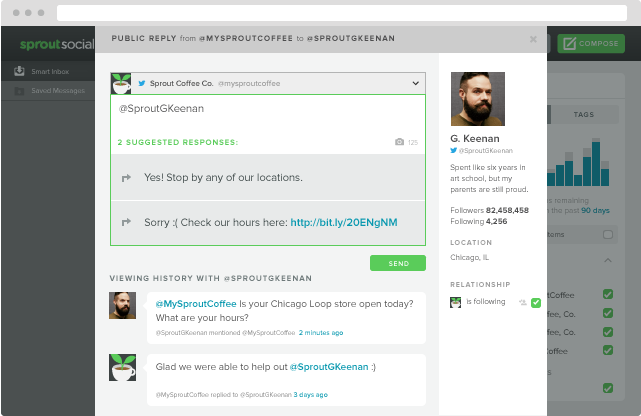The height and width of the screenshot is (416, 641).
Task: Open Saved Messages in sidebar
Action: 48,90
